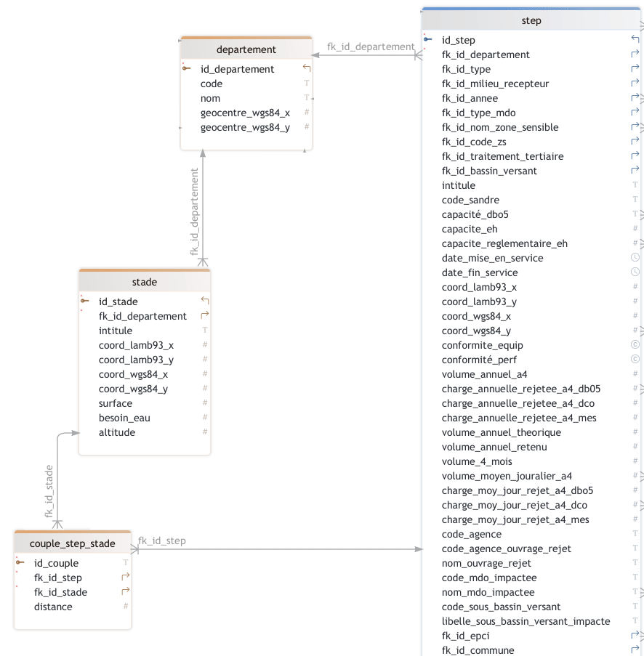Click the key icon next to id_stade
644x656 pixels.
[85, 301]
